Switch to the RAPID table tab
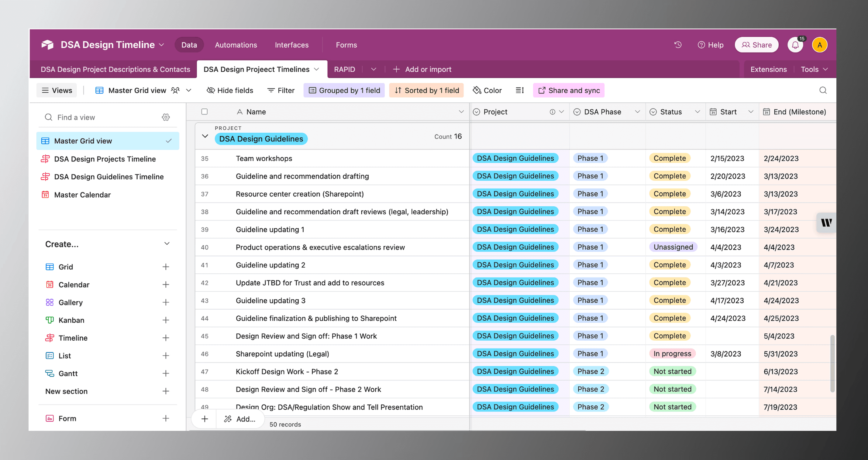868x460 pixels. pos(344,69)
